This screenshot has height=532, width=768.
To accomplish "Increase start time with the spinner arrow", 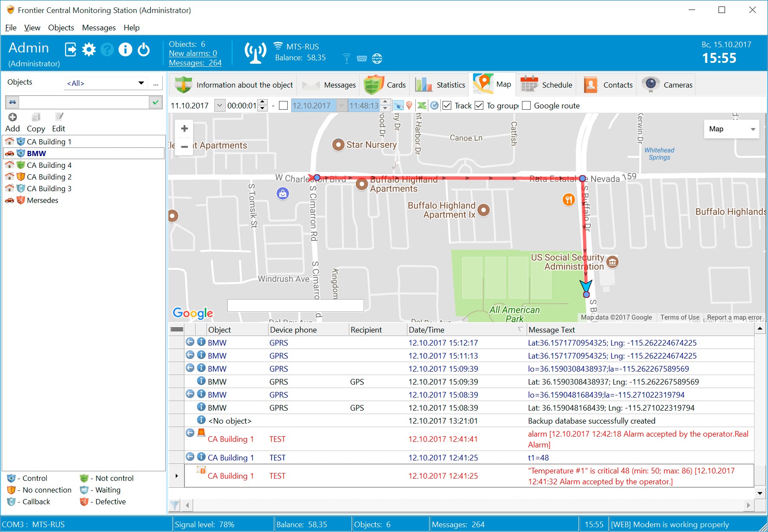I will tap(262, 103).
